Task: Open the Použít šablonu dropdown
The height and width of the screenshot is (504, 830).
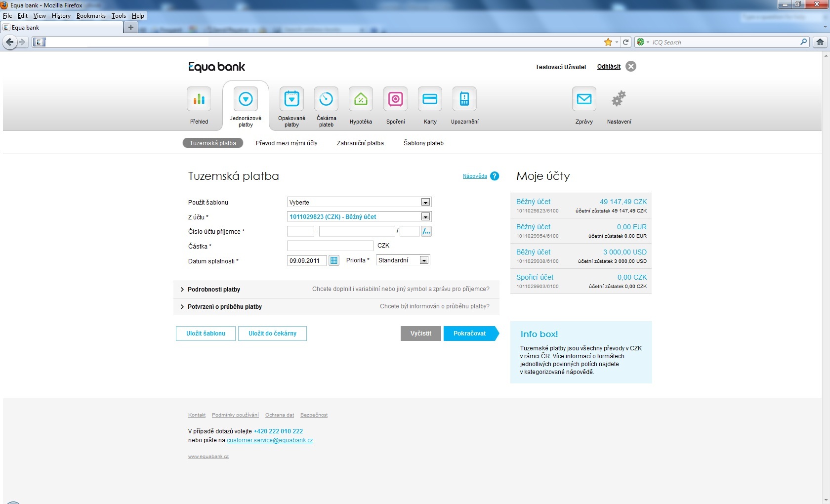Action: tap(359, 202)
